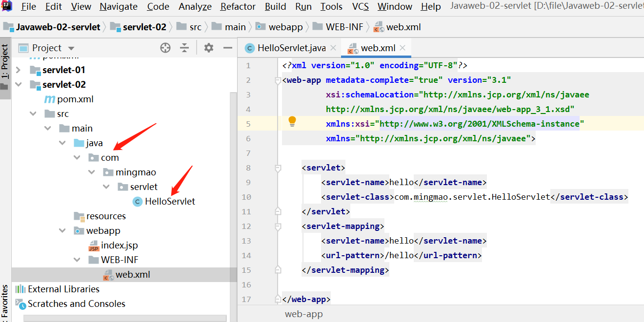Open the Run menu

(303, 6)
